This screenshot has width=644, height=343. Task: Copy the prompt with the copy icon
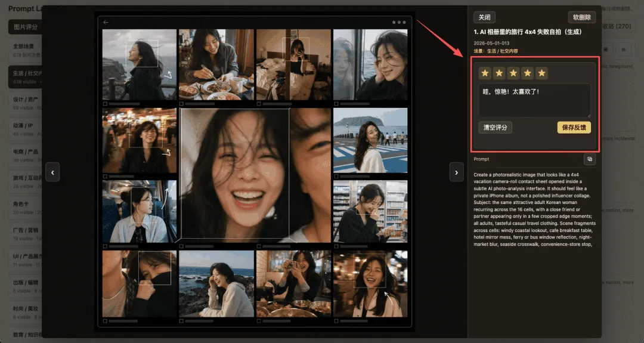click(x=590, y=159)
